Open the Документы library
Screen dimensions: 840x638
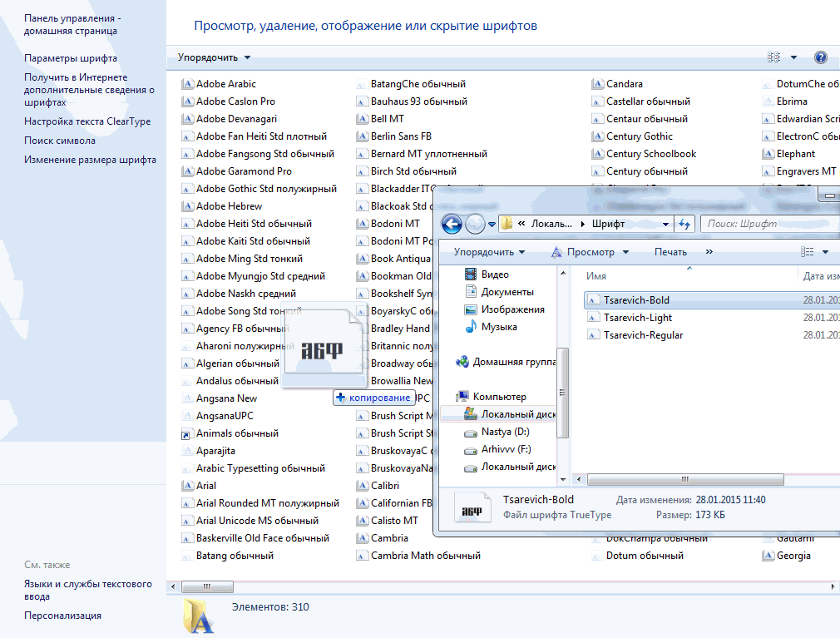499,292
